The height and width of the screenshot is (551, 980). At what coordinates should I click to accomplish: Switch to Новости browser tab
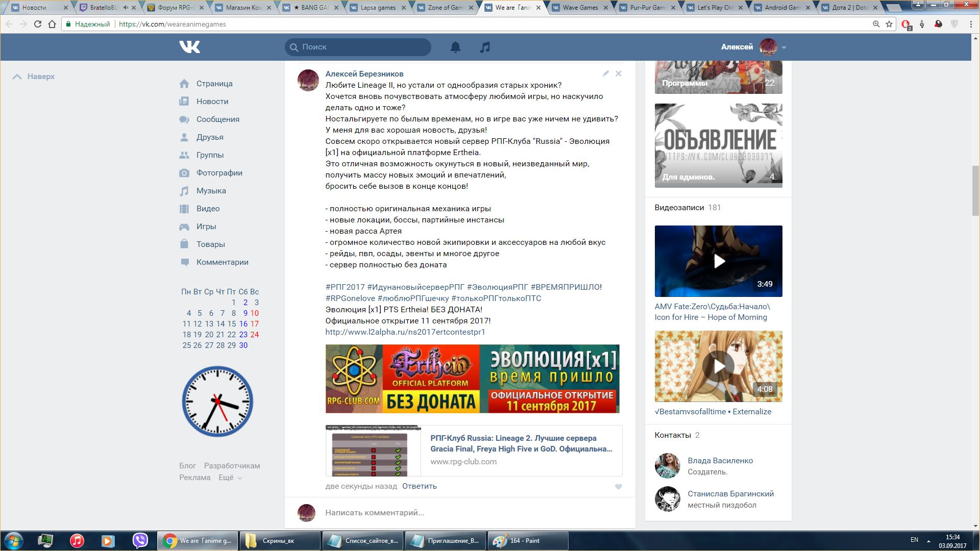[x=38, y=8]
